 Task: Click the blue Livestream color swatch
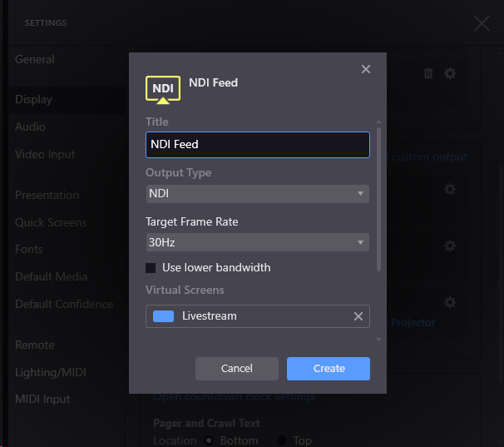[x=164, y=316]
